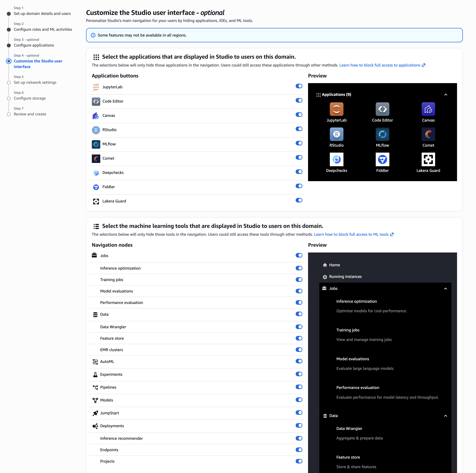
Task: Disable the Code Editor application switch
Action: [x=299, y=100]
